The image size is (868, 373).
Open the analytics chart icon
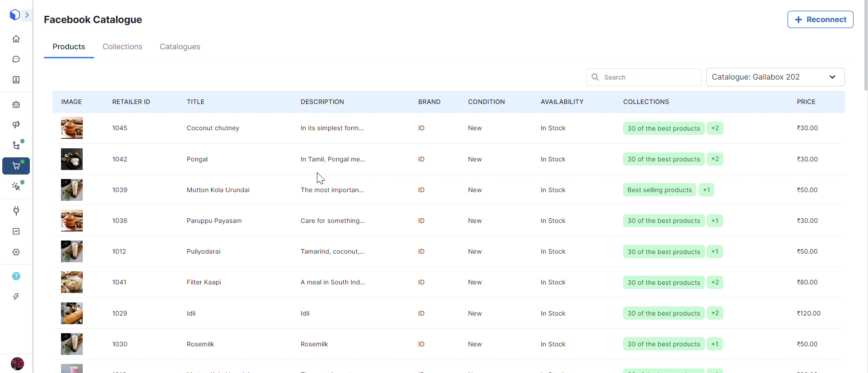click(16, 231)
